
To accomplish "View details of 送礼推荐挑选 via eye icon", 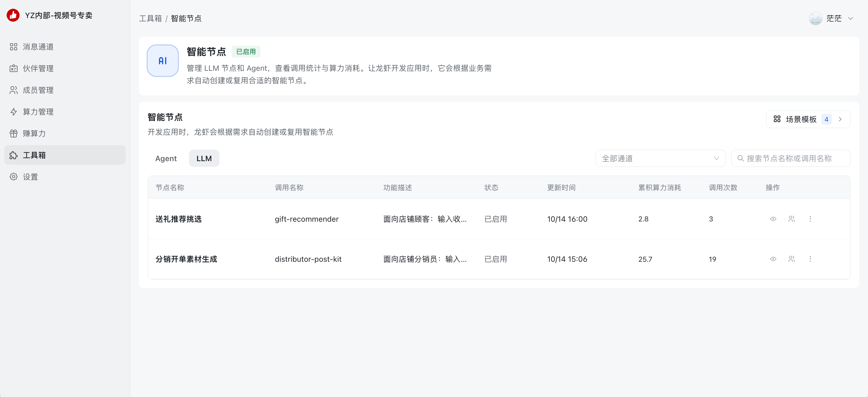I will [773, 219].
